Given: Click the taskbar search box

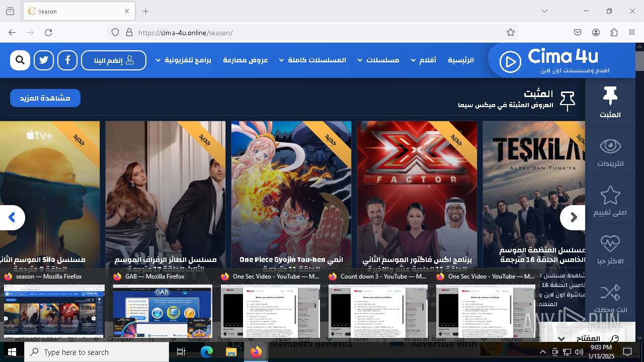Looking at the screenshot, I should pyautogui.click(x=97, y=352).
